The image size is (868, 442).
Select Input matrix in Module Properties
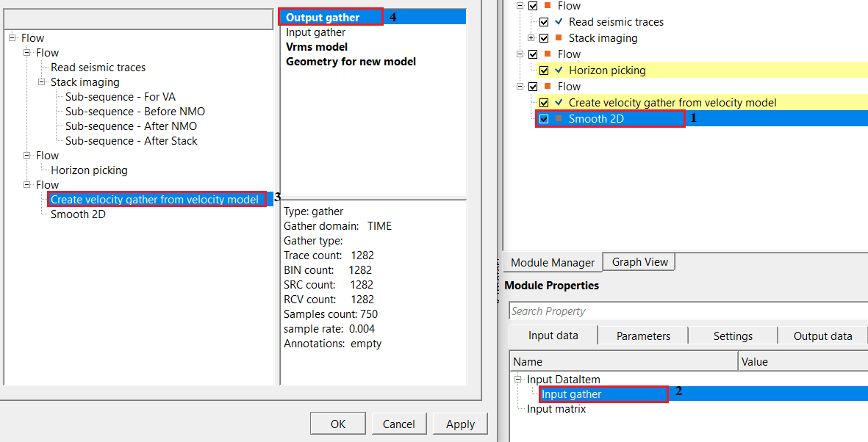556,409
